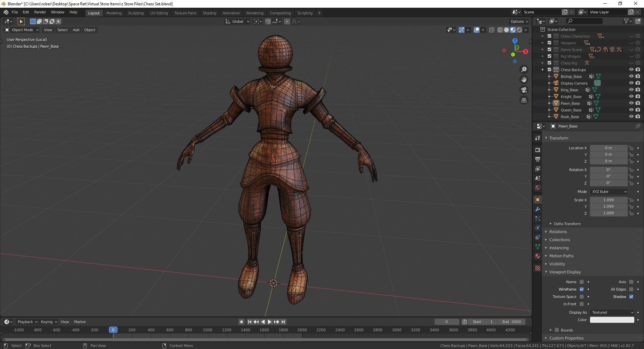Click the object Color swatch
The height and width of the screenshot is (349, 644).
612,320
